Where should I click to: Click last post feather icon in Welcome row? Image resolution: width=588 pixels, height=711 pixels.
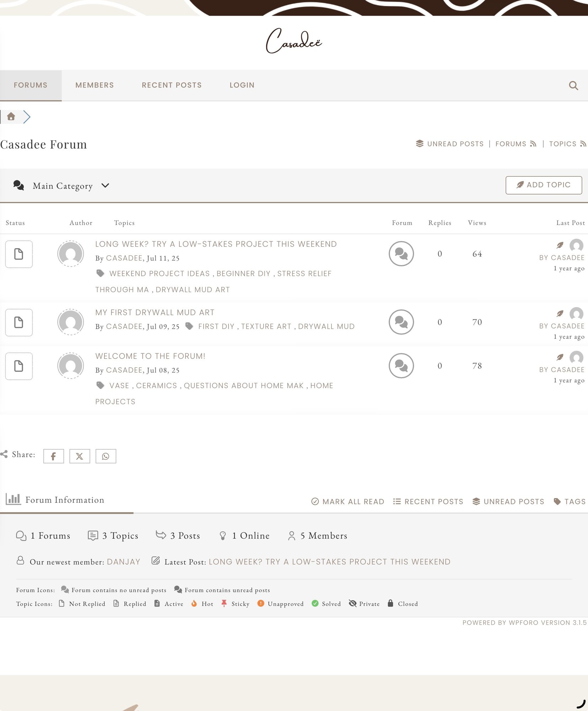pyautogui.click(x=560, y=357)
